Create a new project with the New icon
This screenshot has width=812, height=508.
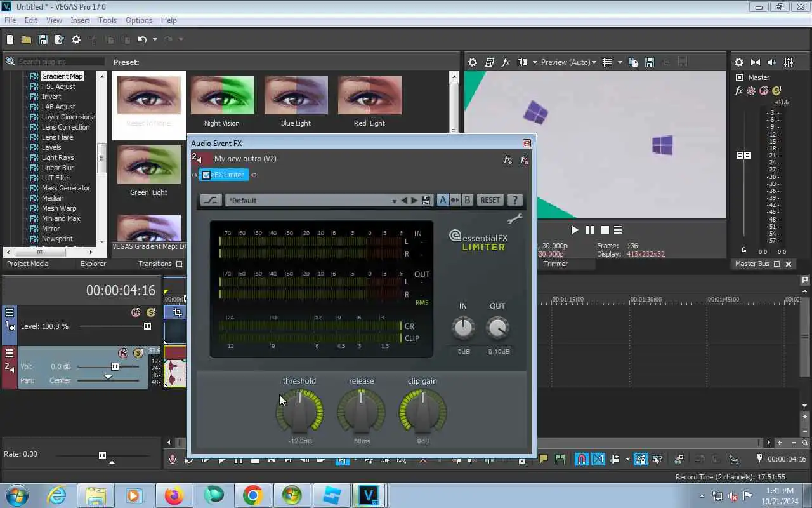coord(10,39)
